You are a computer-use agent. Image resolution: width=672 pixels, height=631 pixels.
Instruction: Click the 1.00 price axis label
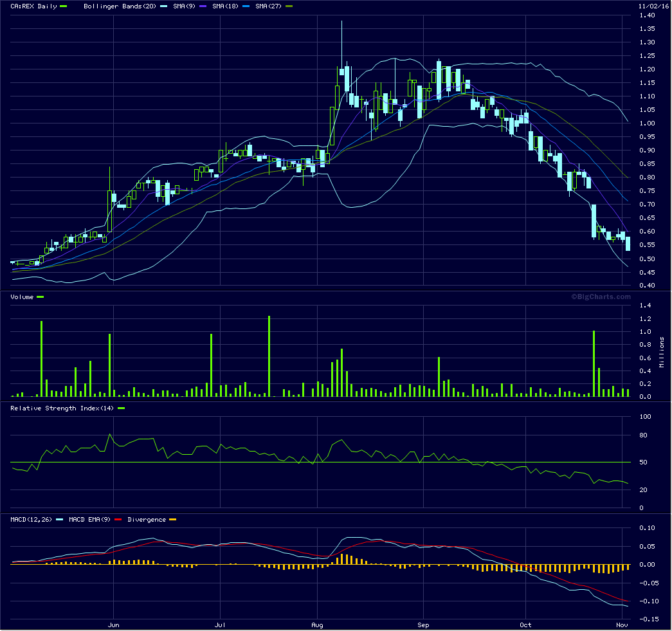click(647, 123)
